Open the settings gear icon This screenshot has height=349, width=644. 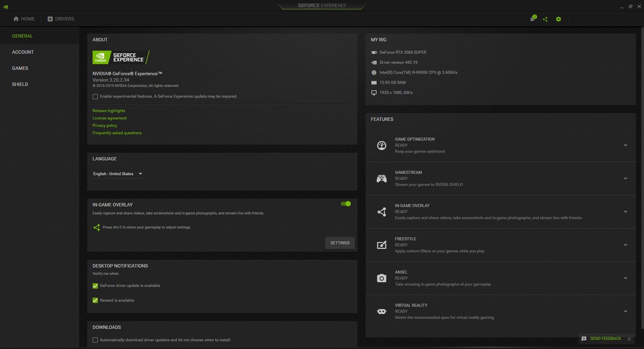[x=558, y=19]
